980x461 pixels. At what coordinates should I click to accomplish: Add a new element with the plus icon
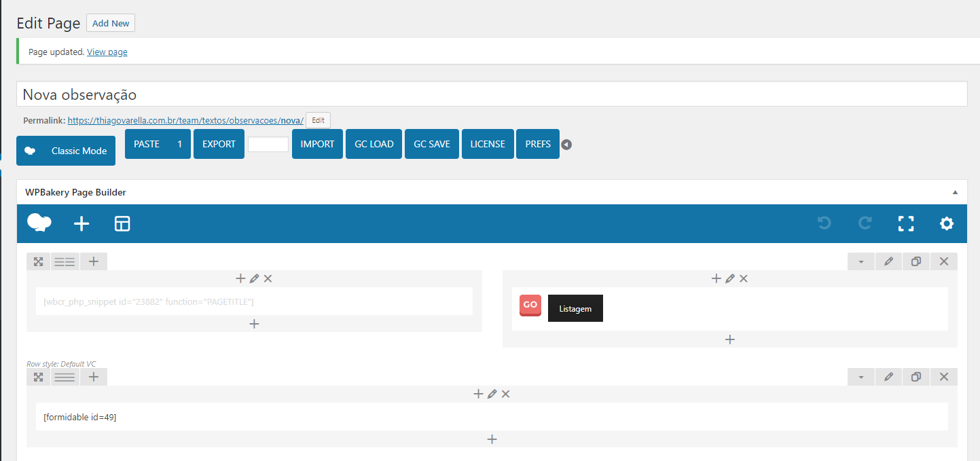pos(81,223)
